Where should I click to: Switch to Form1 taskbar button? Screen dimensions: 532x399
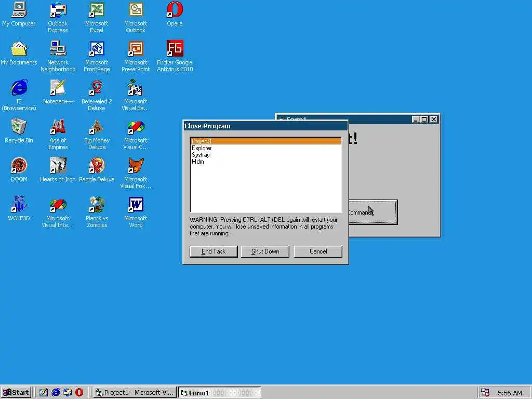point(220,393)
